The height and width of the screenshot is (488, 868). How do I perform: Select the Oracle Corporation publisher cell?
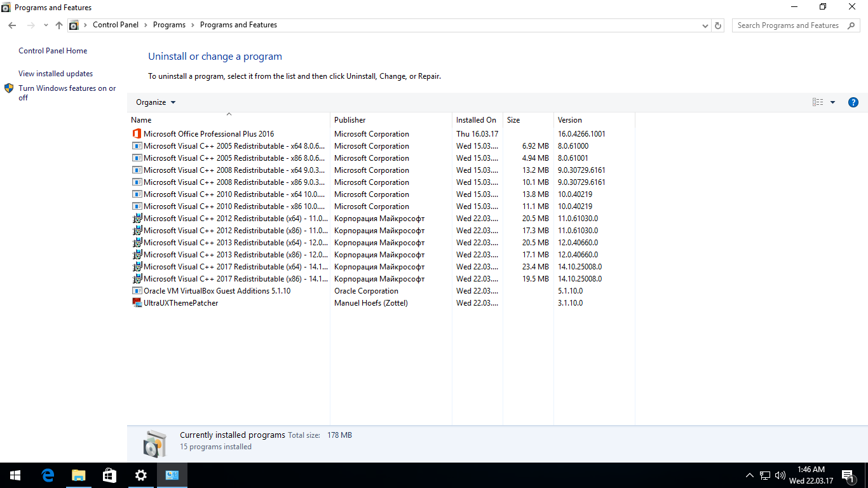[366, 291]
